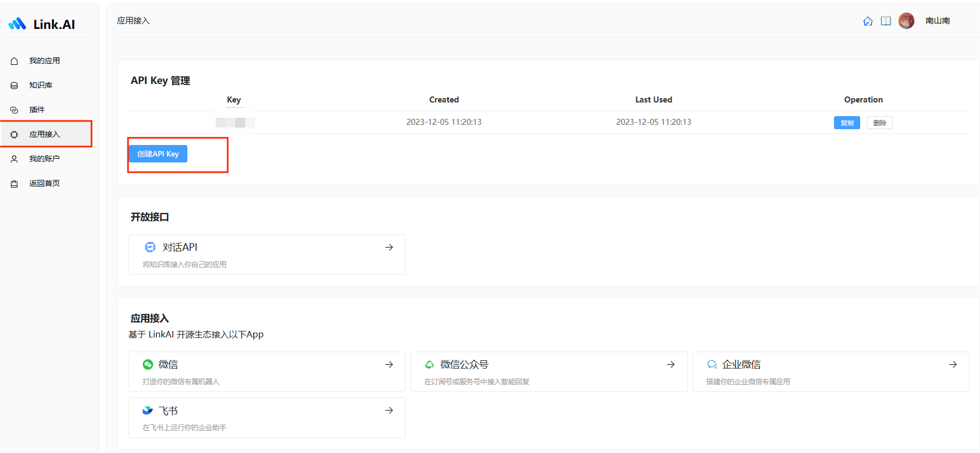Expand the 对话API card arrow

coord(389,247)
